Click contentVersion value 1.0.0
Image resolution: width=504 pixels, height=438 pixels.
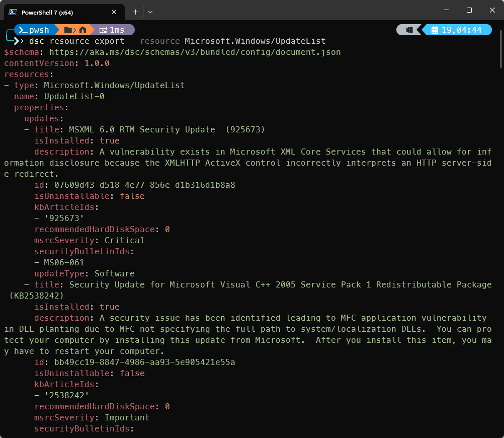click(x=97, y=63)
